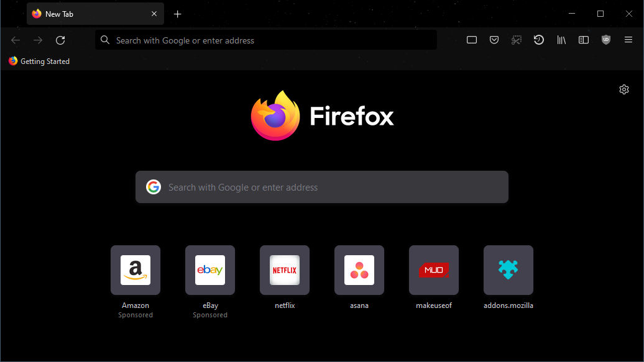Open Getting Started bookmark
644x362 pixels.
point(39,61)
